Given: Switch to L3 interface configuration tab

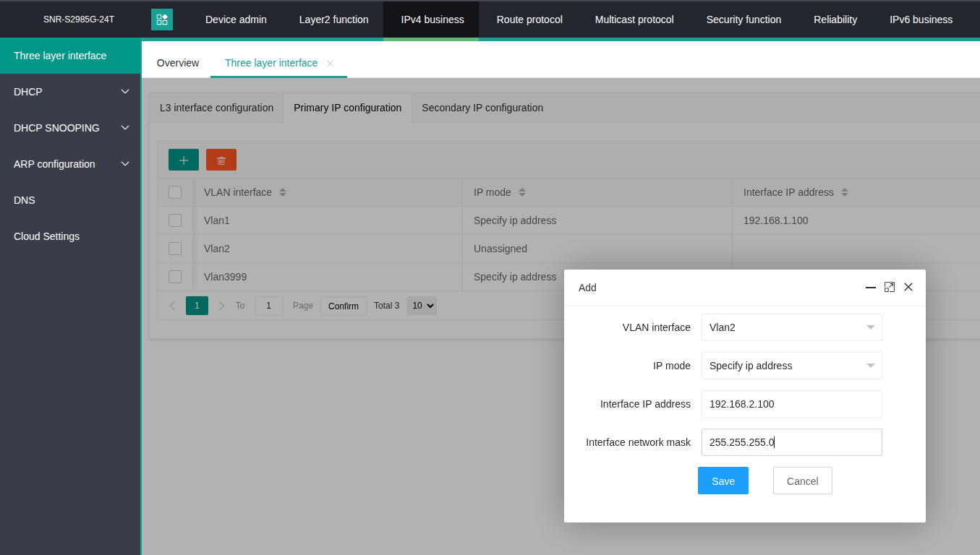Looking at the screenshot, I should [x=216, y=108].
